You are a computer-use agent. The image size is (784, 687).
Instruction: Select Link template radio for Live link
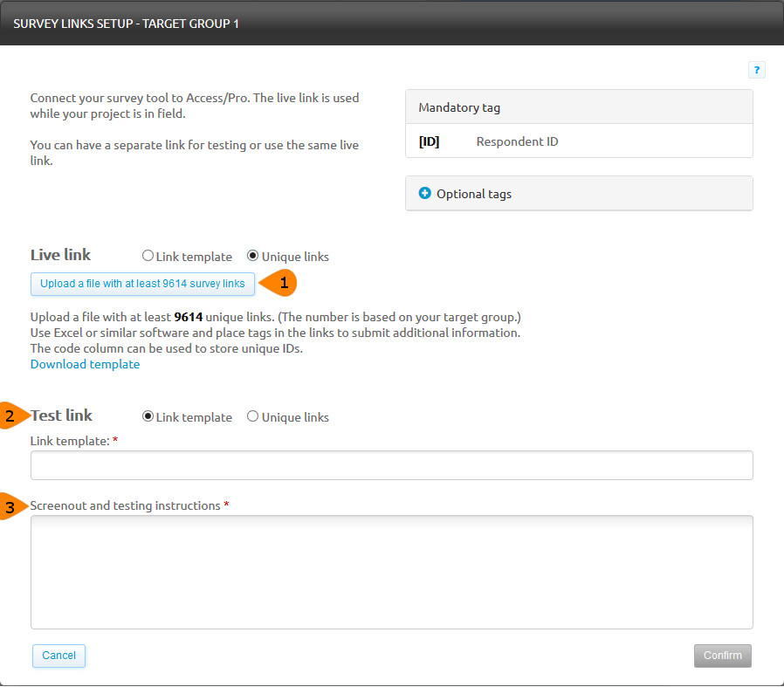(148, 257)
